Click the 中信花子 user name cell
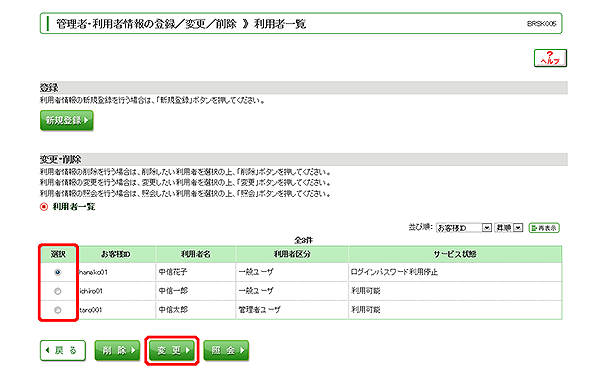This screenshot has width=600, height=374. coord(196,272)
